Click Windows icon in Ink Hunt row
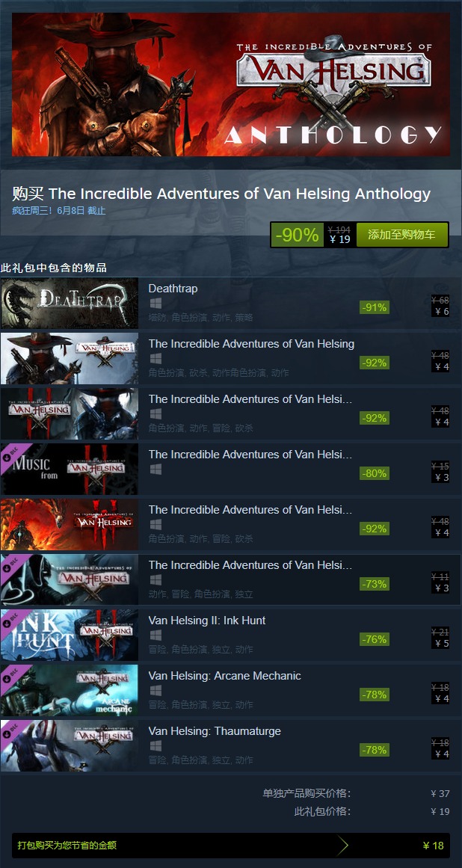462x868 pixels. click(155, 635)
